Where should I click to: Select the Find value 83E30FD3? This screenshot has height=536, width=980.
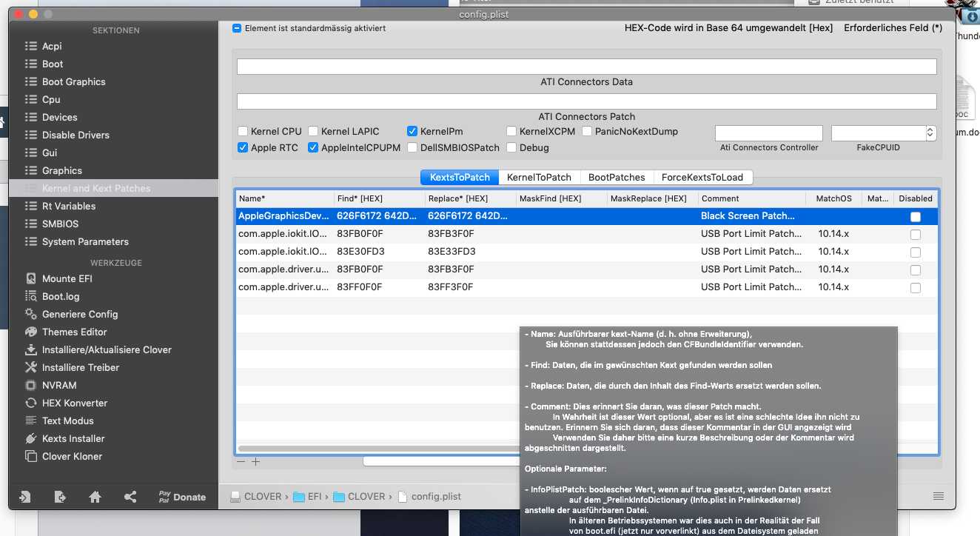click(x=360, y=252)
